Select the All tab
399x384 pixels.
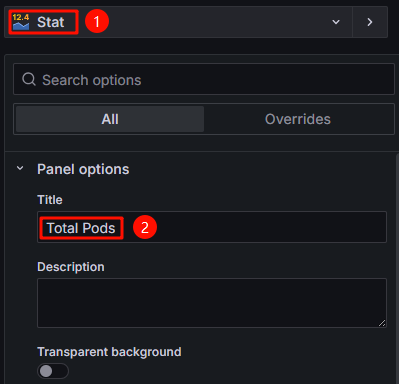click(110, 119)
